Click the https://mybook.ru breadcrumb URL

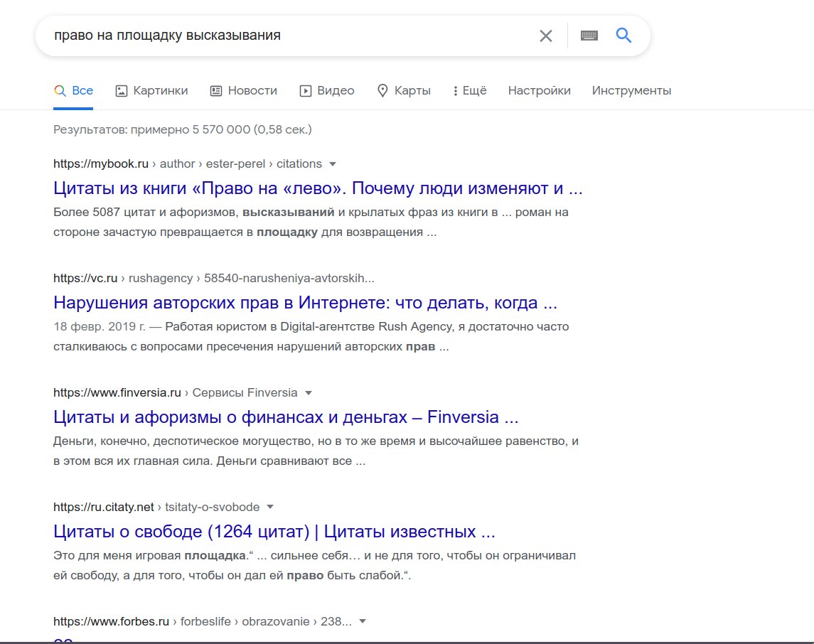click(x=101, y=164)
